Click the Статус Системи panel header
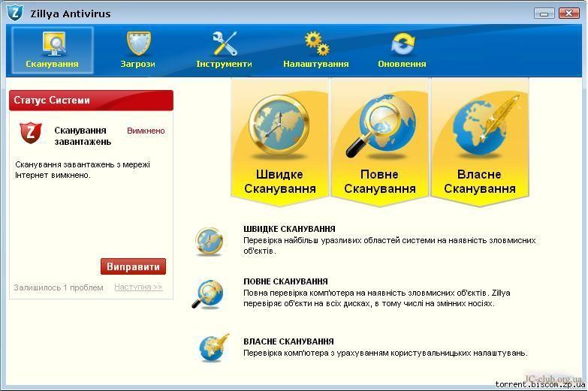Image resolution: width=588 pixels, height=391 pixels. (91, 101)
